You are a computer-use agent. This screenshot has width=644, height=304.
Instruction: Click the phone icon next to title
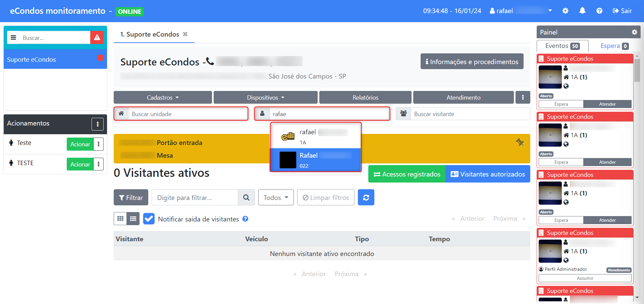click(x=210, y=61)
